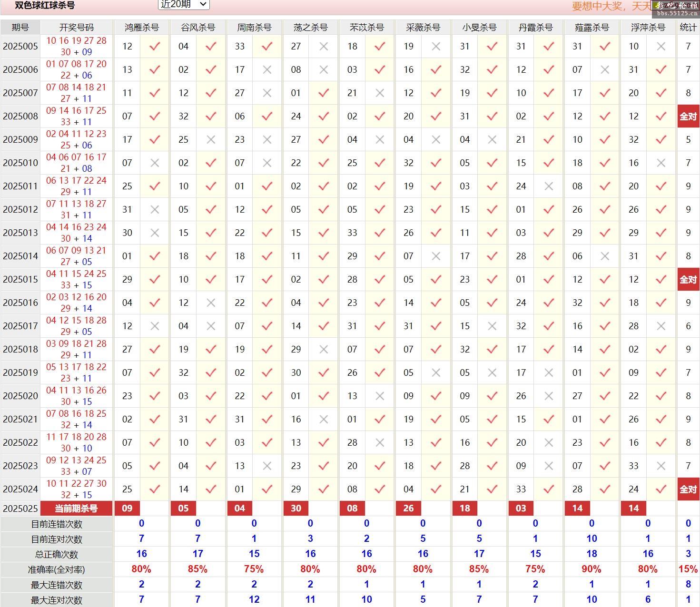The image size is (700, 607).
Task: Click 荡之 gray cross in row 2025005
Action: 324,46
